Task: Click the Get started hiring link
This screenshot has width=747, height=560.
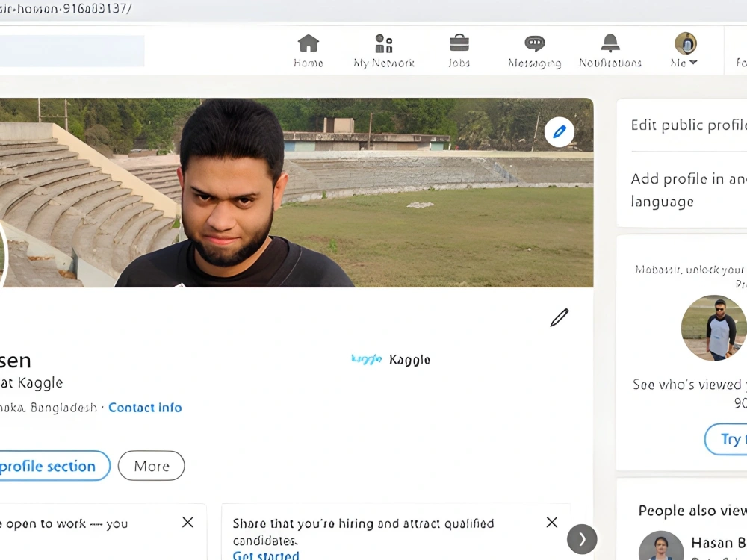Action: 266,555
